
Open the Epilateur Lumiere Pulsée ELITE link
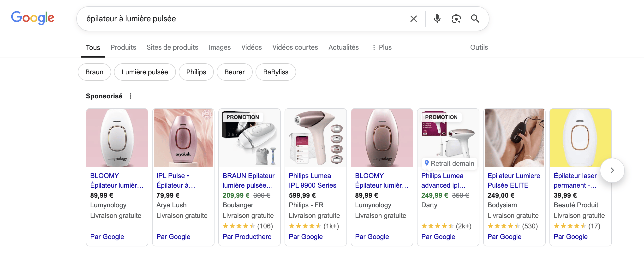514,180
